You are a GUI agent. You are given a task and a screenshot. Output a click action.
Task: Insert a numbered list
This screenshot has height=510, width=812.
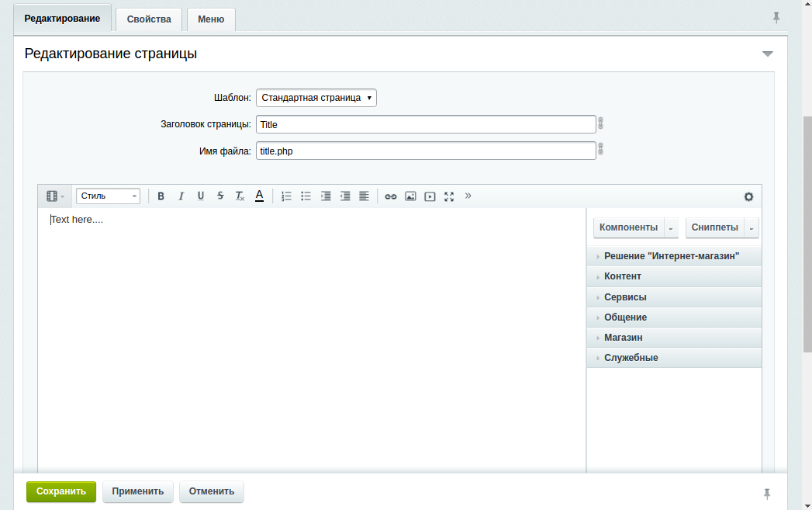coord(286,196)
